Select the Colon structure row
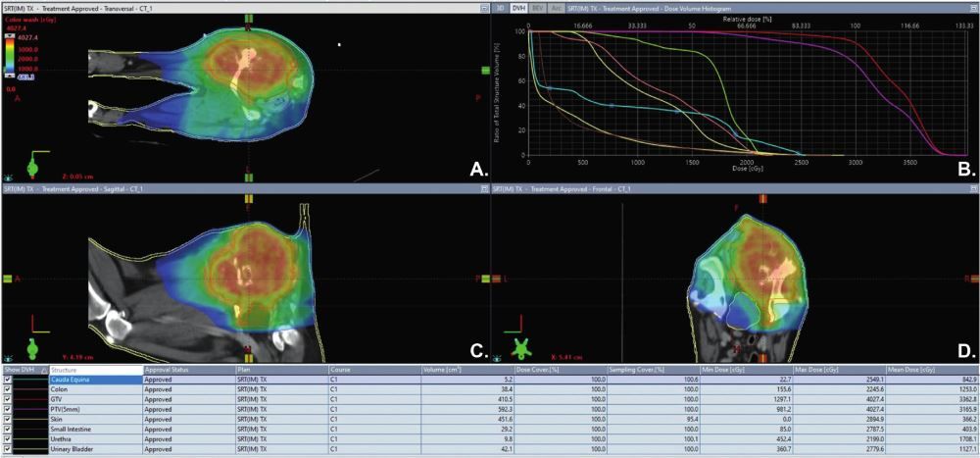 click(x=490, y=388)
